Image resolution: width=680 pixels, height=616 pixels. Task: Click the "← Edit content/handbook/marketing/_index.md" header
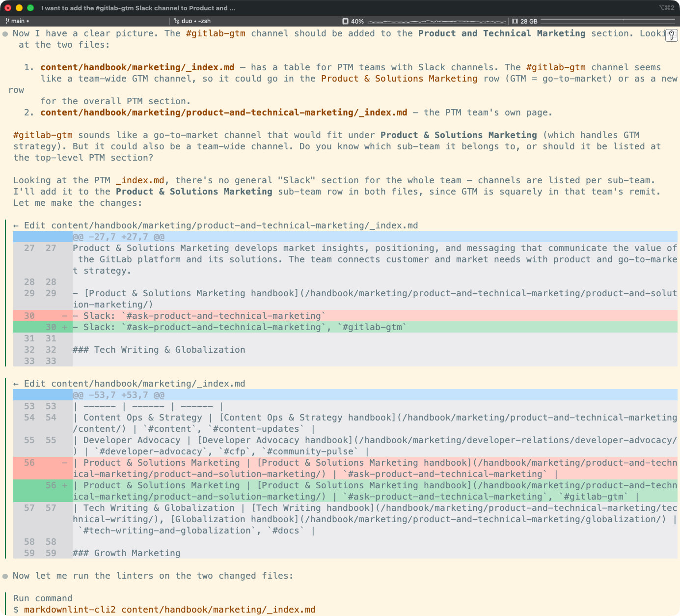point(129,384)
